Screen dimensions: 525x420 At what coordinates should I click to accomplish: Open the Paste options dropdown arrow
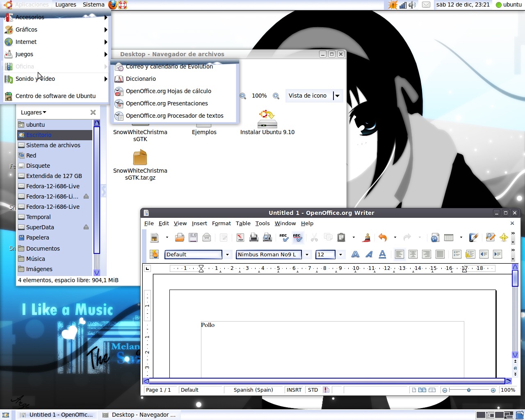pos(354,237)
